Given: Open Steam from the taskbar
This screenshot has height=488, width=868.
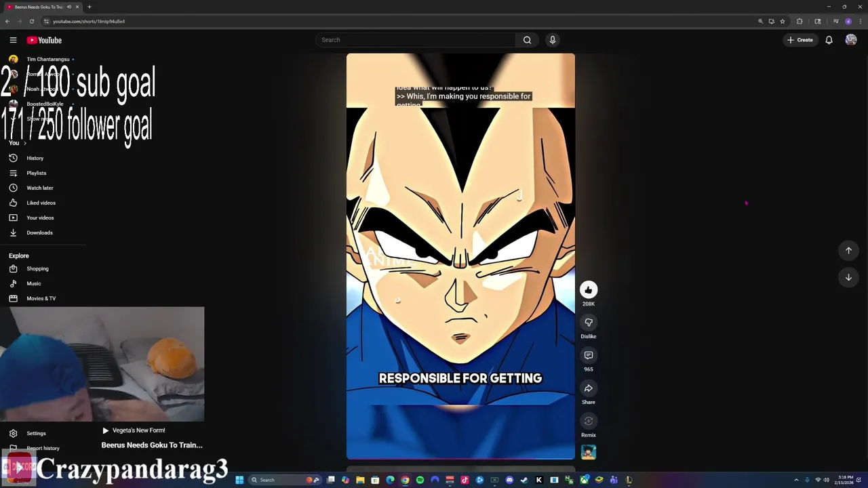Looking at the screenshot, I should point(524,480).
